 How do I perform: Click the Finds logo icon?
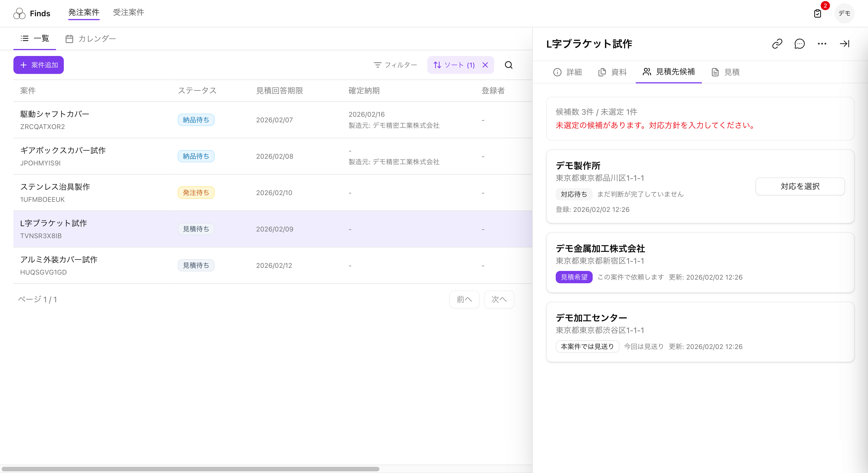[x=19, y=13]
